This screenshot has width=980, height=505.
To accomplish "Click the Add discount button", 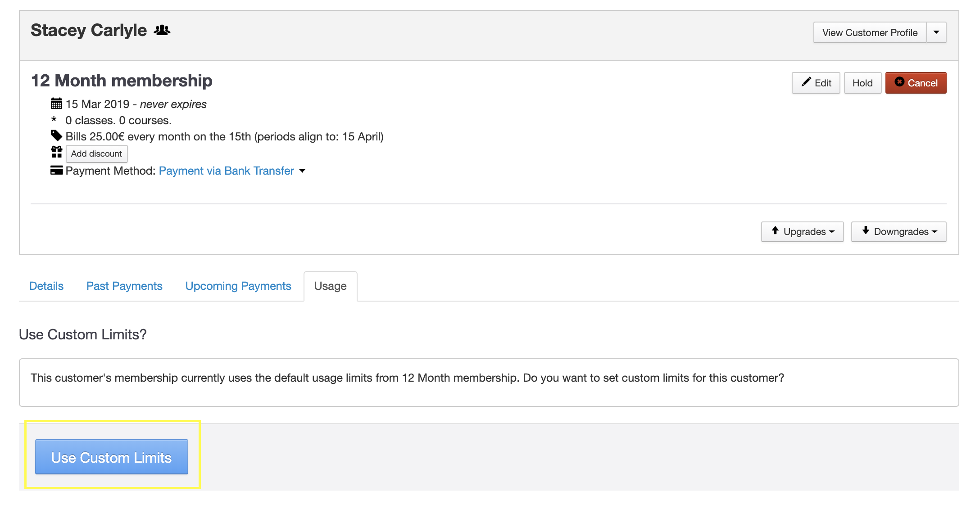I will [x=96, y=153].
